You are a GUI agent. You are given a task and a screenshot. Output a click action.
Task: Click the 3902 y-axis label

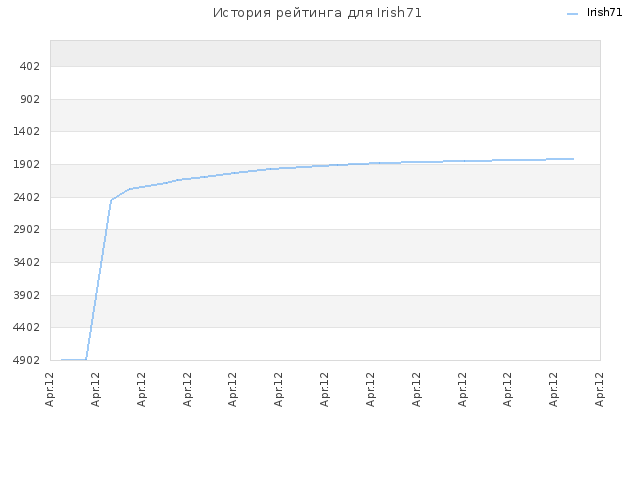pyautogui.click(x=27, y=295)
